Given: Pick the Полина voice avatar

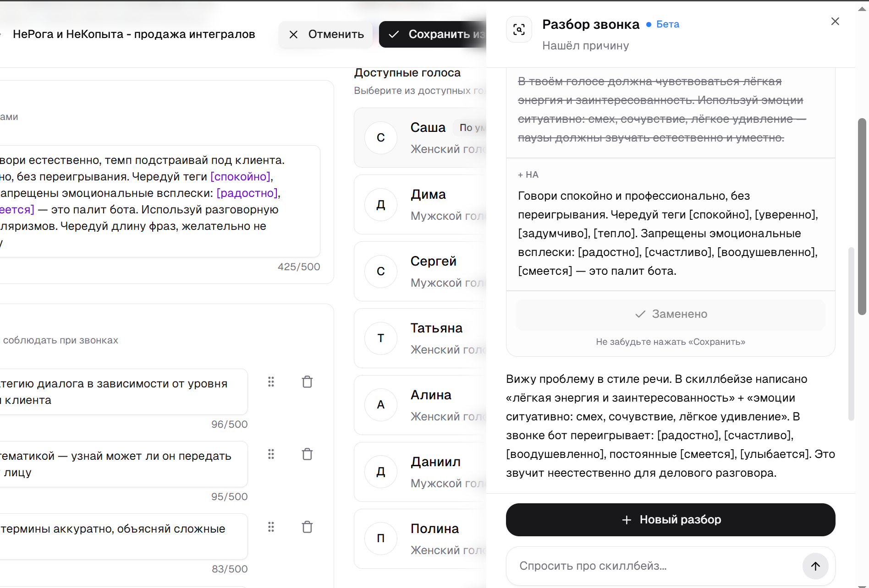Looking at the screenshot, I should 381,539.
